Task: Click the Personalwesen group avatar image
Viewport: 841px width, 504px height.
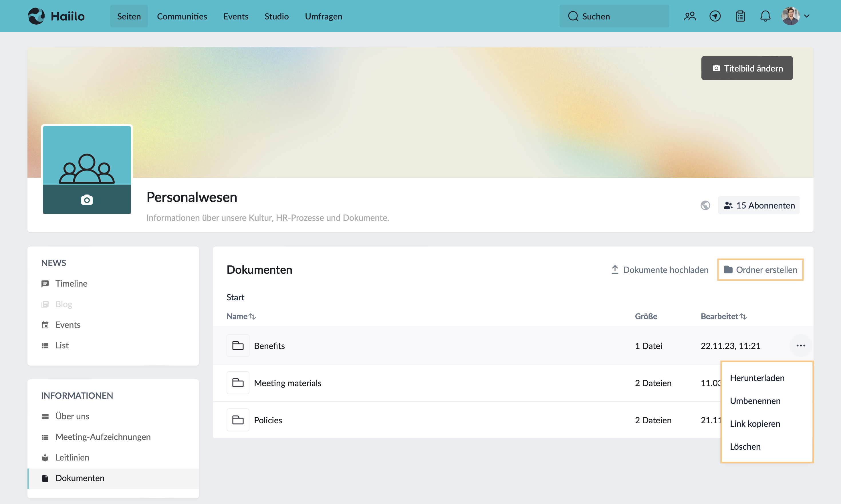Action: (x=87, y=156)
